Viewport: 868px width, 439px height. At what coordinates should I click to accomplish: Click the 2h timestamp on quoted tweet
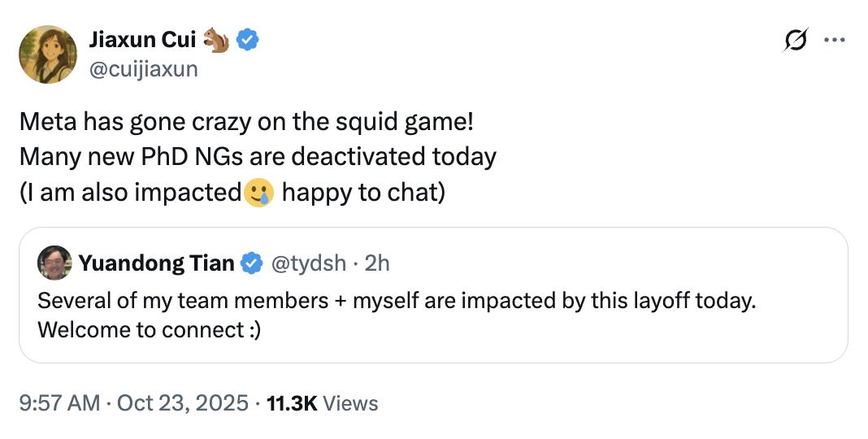coord(377,263)
